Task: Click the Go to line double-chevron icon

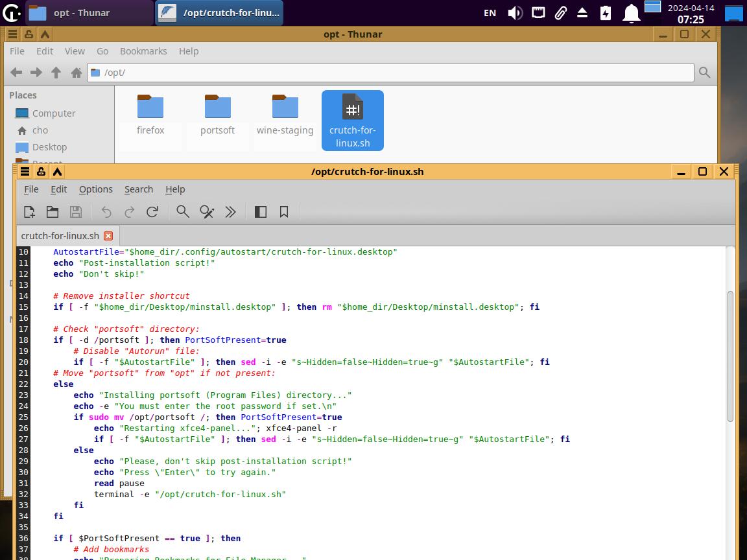Action: click(x=230, y=212)
